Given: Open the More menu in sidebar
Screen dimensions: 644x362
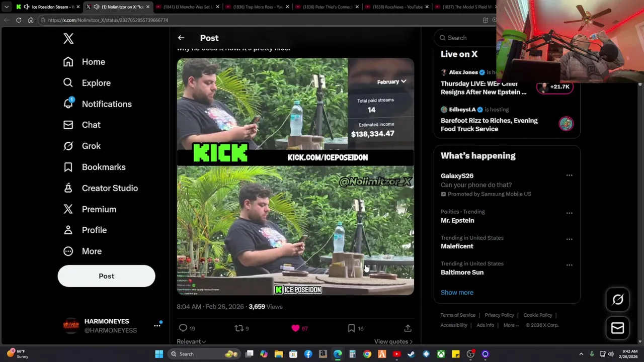Looking at the screenshot, I should coord(82,251).
